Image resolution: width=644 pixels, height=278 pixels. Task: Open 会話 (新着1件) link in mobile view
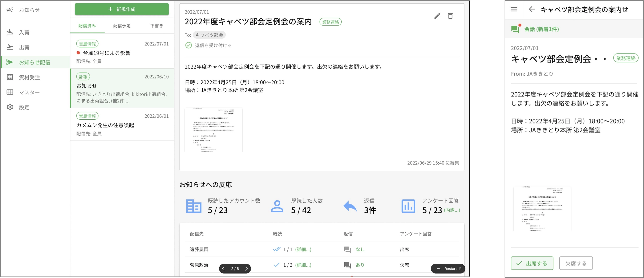[x=541, y=29]
